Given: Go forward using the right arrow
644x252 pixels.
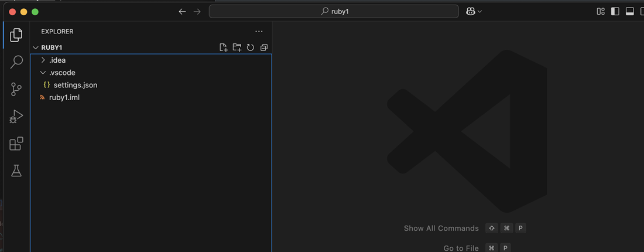Looking at the screenshot, I should pyautogui.click(x=197, y=12).
